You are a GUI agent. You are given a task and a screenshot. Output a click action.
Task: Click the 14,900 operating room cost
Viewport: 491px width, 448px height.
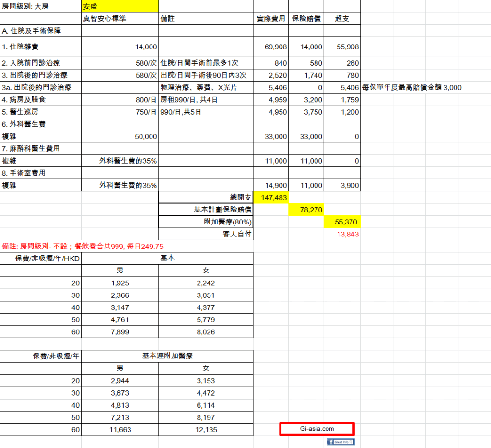(x=271, y=185)
